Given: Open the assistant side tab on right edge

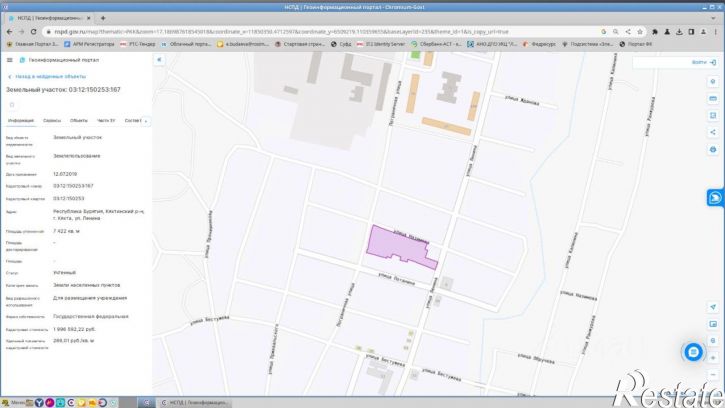Looking at the screenshot, I should 715,198.
